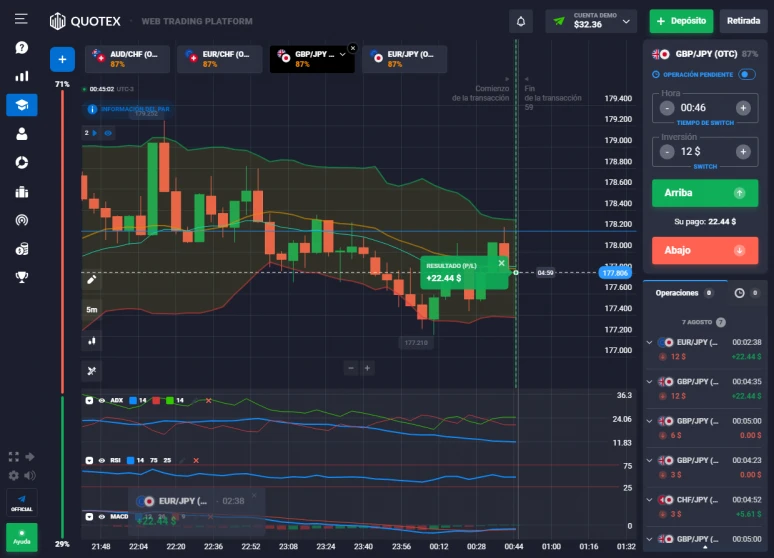This screenshot has width=774, height=558.
Task: Toggle the Bollinger overlay eye icon
Action: (x=108, y=133)
